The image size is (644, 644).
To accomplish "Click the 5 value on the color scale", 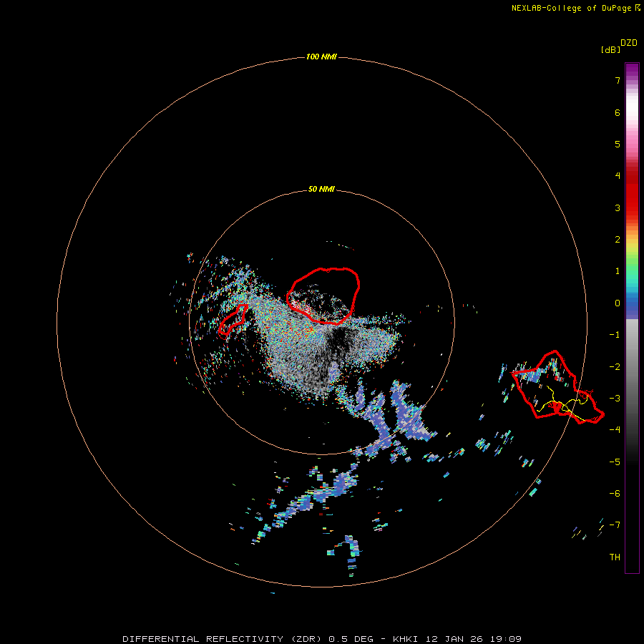I will point(618,144).
